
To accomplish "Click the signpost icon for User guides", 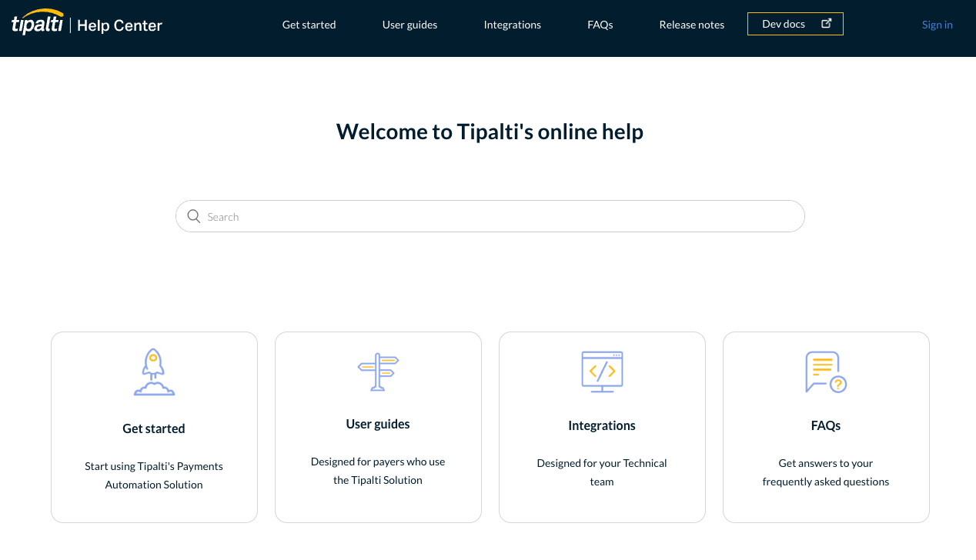I will coord(378,372).
